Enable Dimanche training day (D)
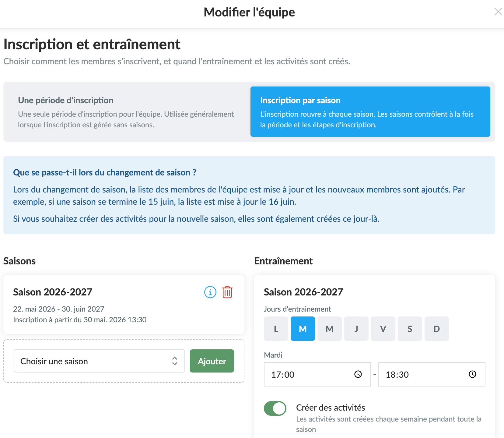The width and height of the screenshot is (504, 438). tap(437, 329)
